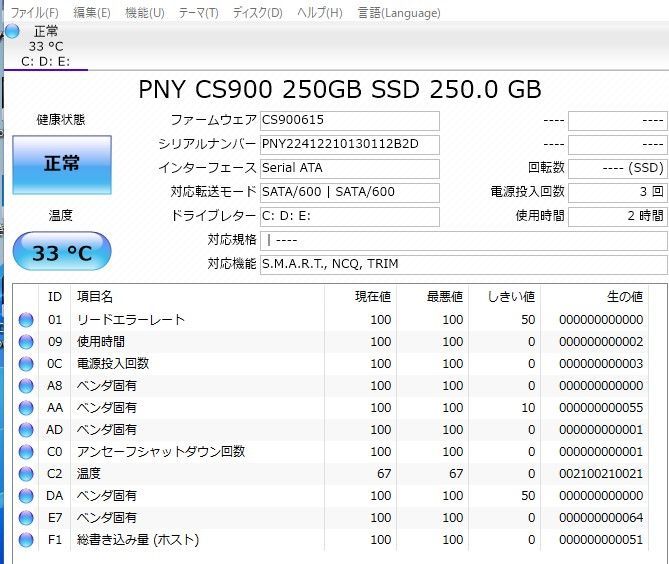The height and width of the screenshot is (564, 669).
Task: Click the 対応機能 field S.M.A.R.T., NCQ, TRIM
Action: pyautogui.click(x=464, y=265)
